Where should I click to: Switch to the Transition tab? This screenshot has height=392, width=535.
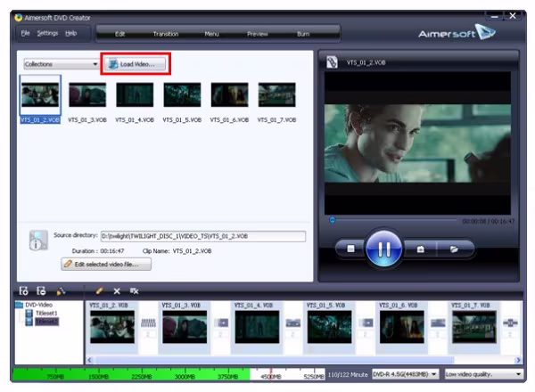click(166, 34)
